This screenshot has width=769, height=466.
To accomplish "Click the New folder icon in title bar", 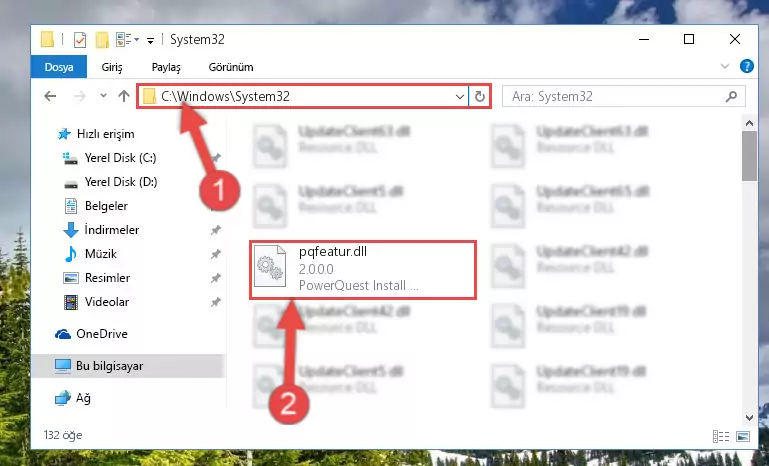I will click(102, 40).
